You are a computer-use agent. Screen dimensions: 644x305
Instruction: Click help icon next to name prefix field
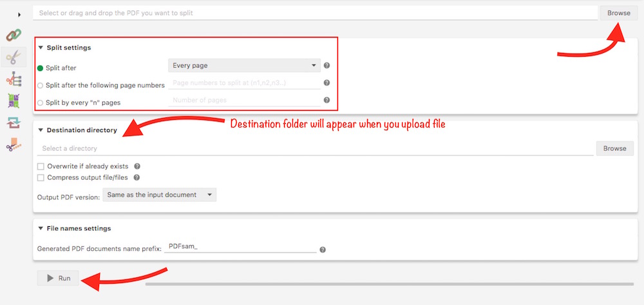point(323,250)
